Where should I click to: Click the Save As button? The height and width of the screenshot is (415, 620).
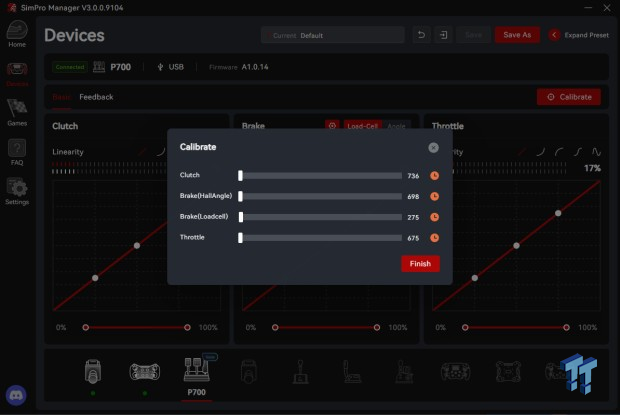[517, 35]
